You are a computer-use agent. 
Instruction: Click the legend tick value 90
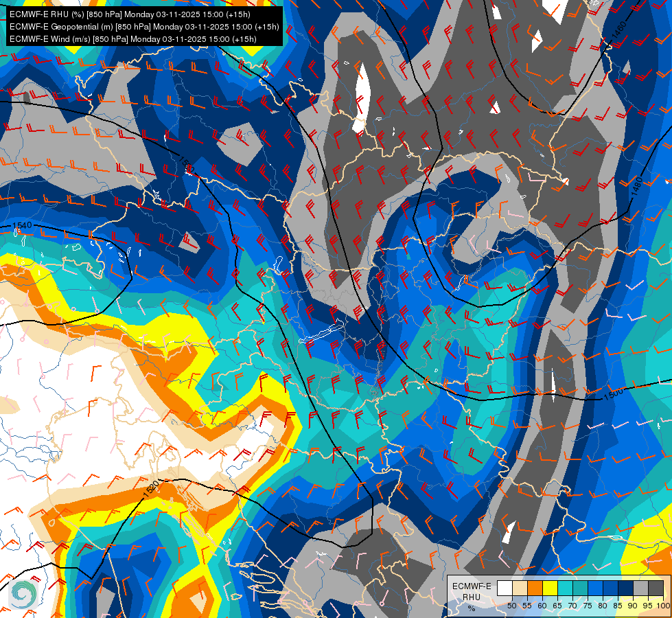click(x=633, y=606)
